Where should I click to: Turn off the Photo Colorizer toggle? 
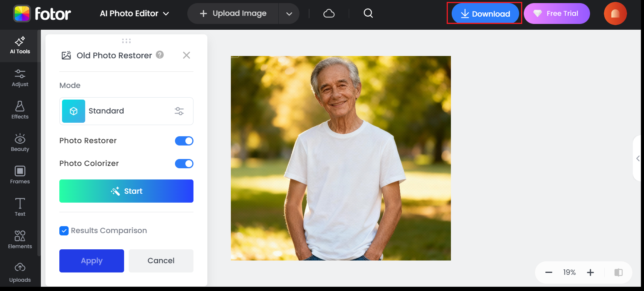coord(184,164)
